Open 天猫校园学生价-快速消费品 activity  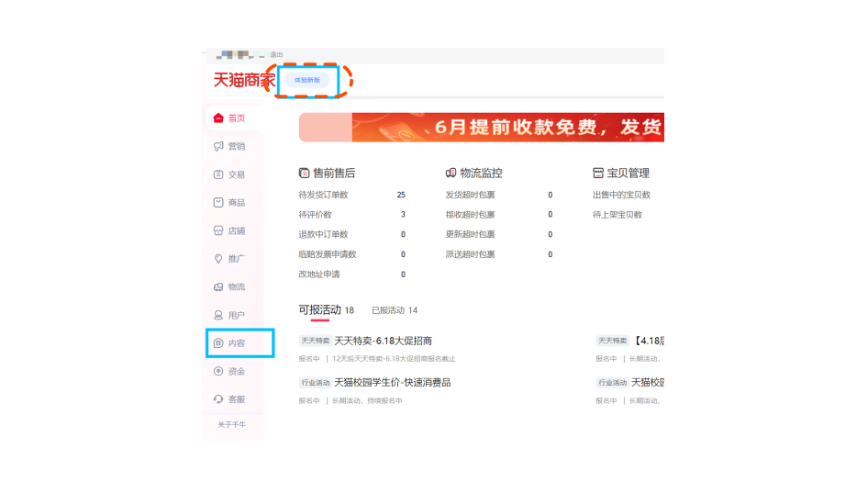393,382
